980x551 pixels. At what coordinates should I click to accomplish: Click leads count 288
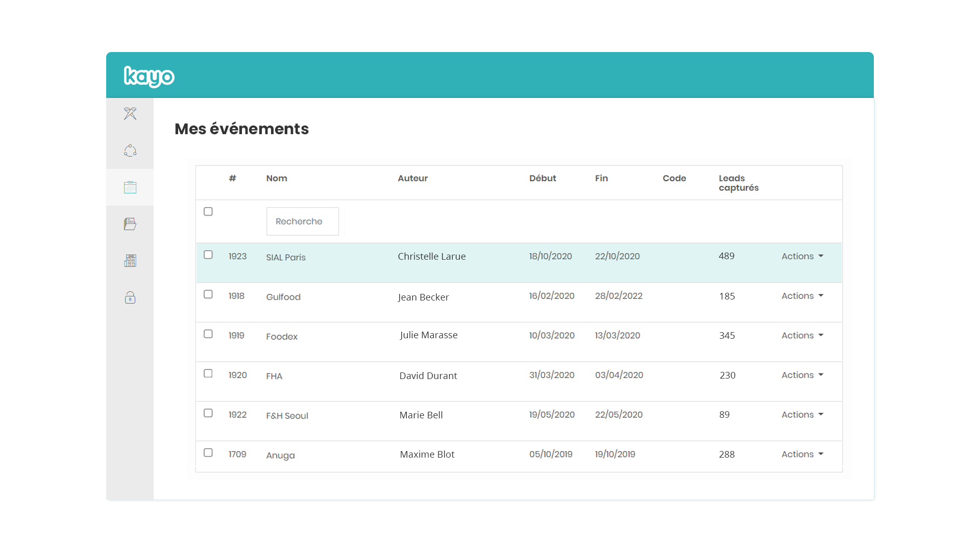[727, 455]
